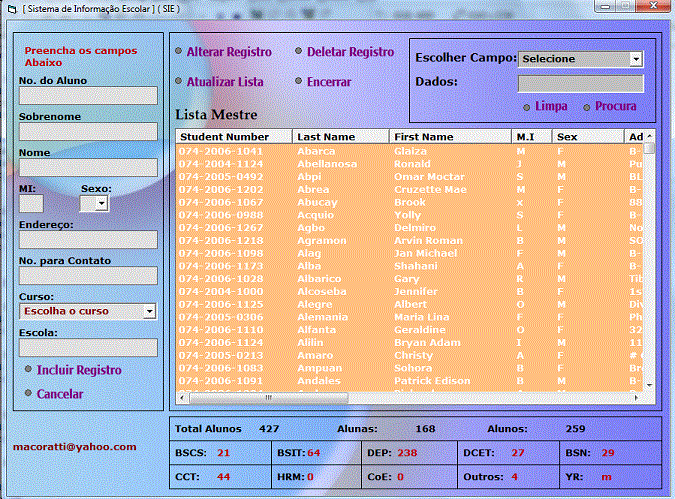Click Atualizar Lista to refresh list

(224, 82)
